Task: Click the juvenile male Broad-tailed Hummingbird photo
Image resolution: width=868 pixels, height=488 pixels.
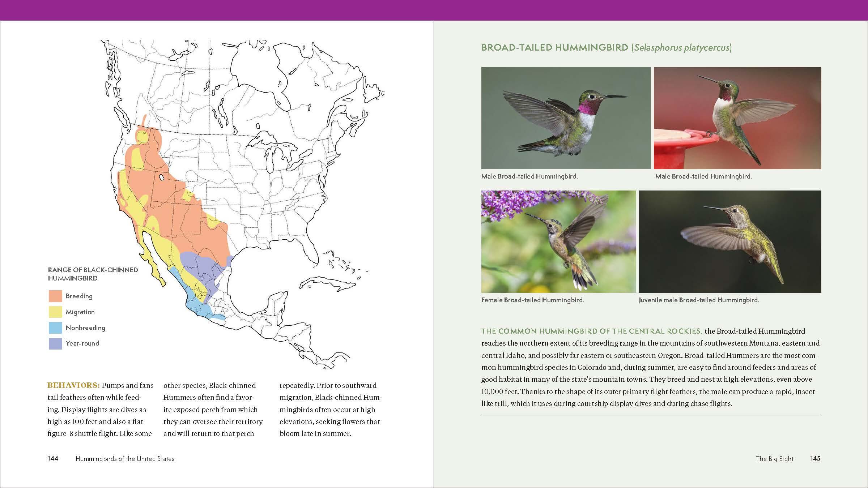Action: pyautogui.click(x=729, y=241)
